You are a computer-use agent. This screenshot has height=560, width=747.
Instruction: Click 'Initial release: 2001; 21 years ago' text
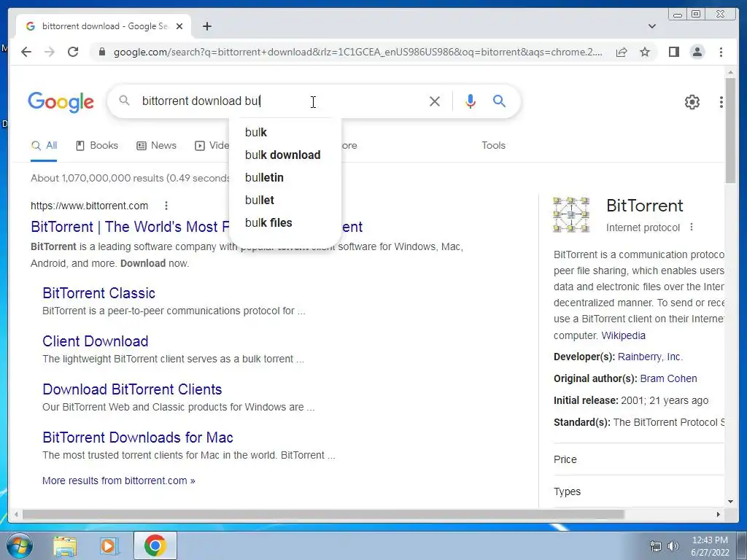click(631, 400)
